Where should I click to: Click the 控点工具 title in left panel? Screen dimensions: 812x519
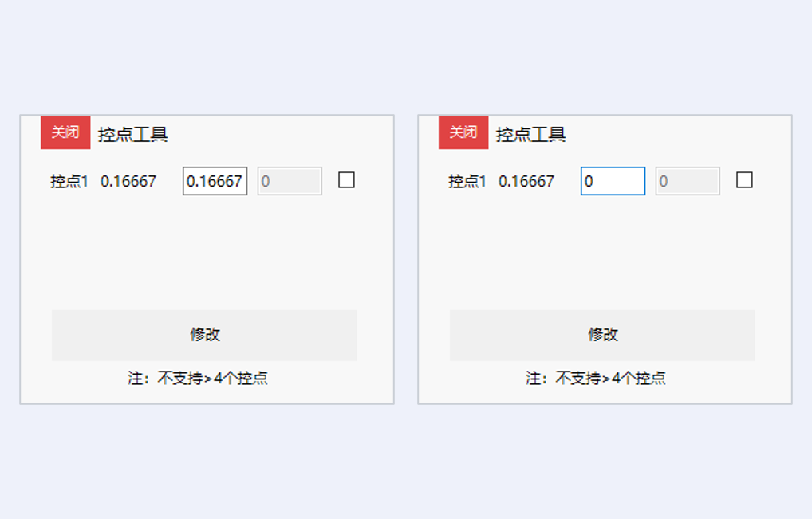[x=133, y=135]
